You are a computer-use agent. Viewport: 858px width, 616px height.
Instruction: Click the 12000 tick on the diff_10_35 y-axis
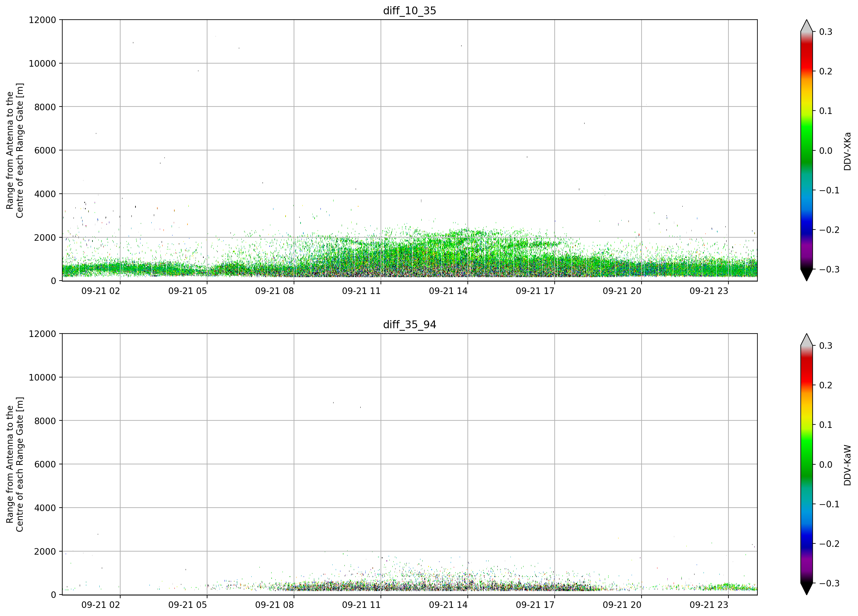coord(42,20)
